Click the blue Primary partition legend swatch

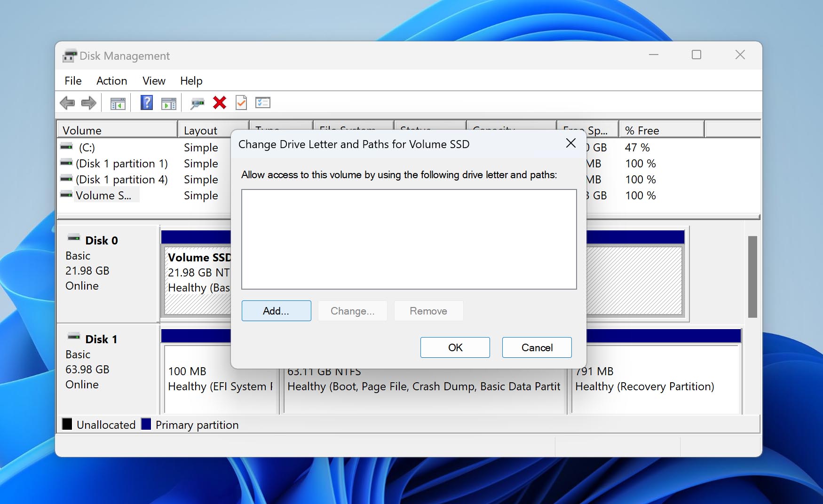click(x=146, y=424)
